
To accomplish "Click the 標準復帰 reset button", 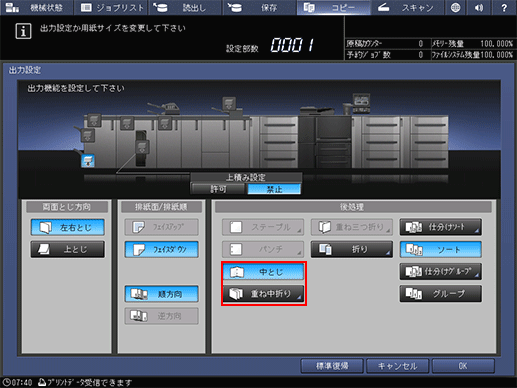I will [332, 366].
